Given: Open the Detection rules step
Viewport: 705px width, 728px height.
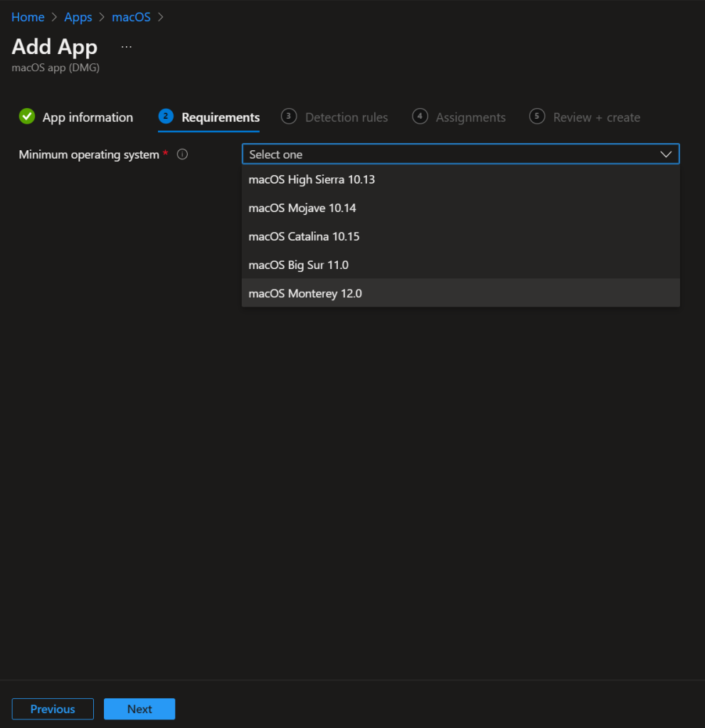Looking at the screenshot, I should 346,117.
